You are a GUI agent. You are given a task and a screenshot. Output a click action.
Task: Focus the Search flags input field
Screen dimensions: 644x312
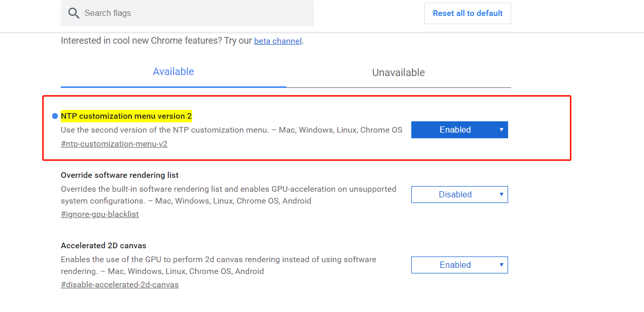tap(187, 13)
